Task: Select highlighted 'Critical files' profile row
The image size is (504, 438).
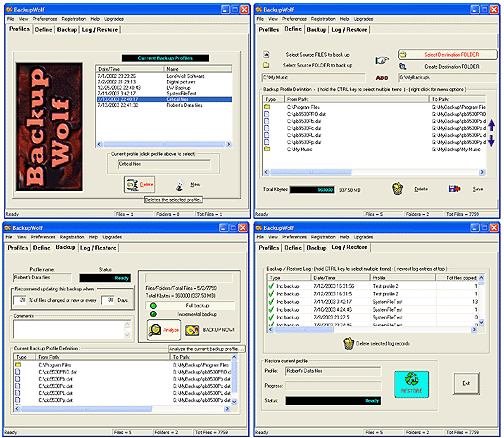Action: click(164, 99)
